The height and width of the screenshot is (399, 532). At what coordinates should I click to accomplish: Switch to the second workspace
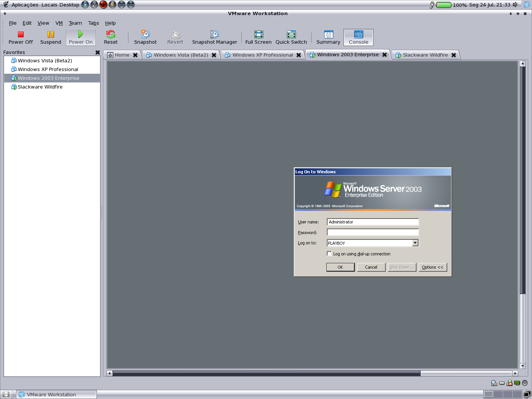(498, 394)
